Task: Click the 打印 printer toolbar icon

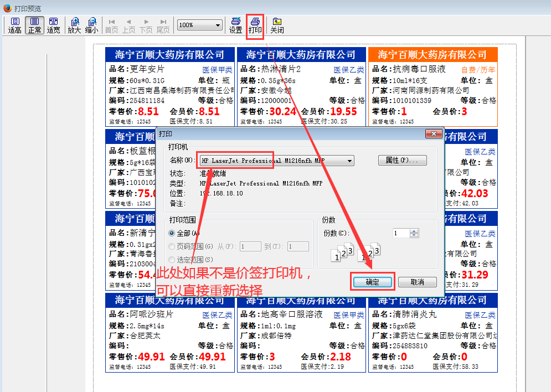Action: [x=255, y=25]
